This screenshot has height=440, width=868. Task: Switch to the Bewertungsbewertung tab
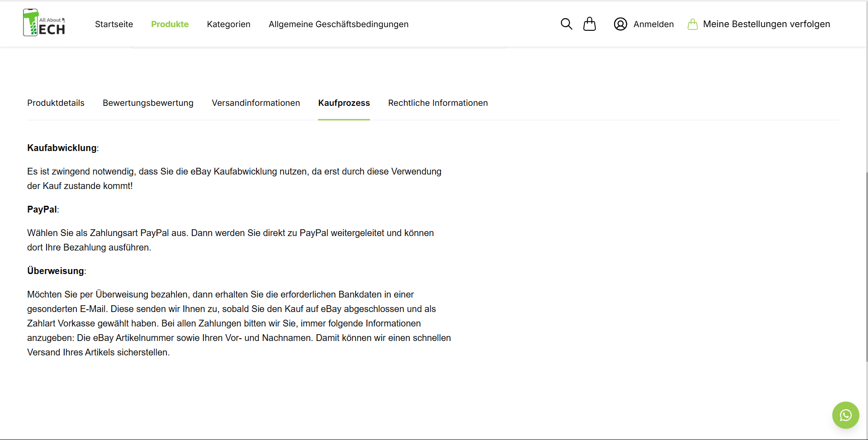(x=148, y=103)
